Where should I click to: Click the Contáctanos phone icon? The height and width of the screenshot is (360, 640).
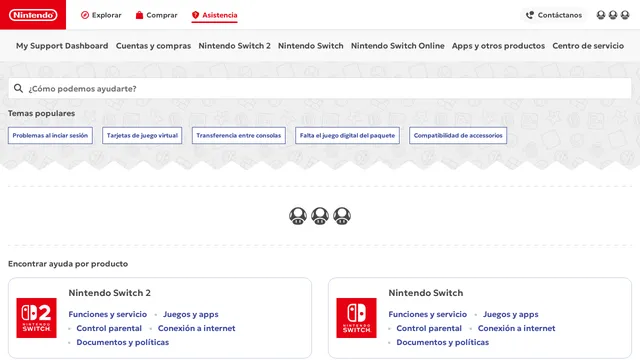click(530, 15)
